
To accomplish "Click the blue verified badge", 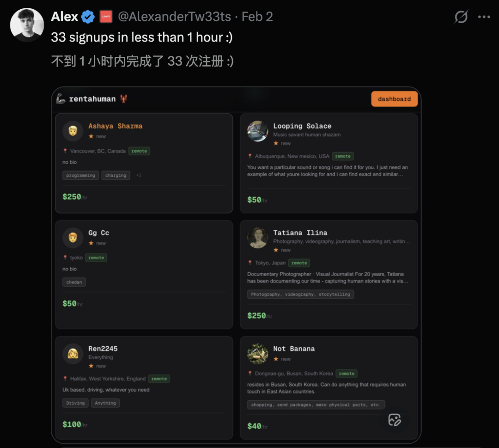I will click(x=88, y=17).
